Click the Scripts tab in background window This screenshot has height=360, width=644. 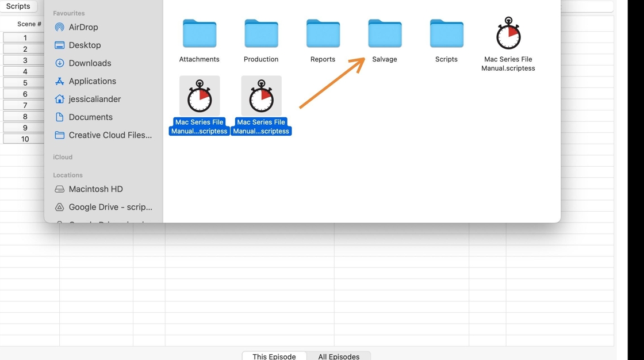18,6
